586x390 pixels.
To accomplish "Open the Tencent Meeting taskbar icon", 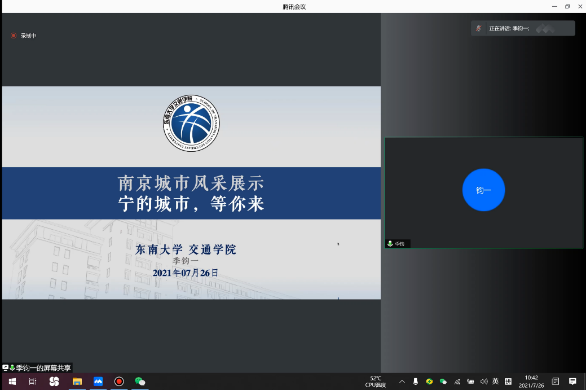I will [x=98, y=381].
